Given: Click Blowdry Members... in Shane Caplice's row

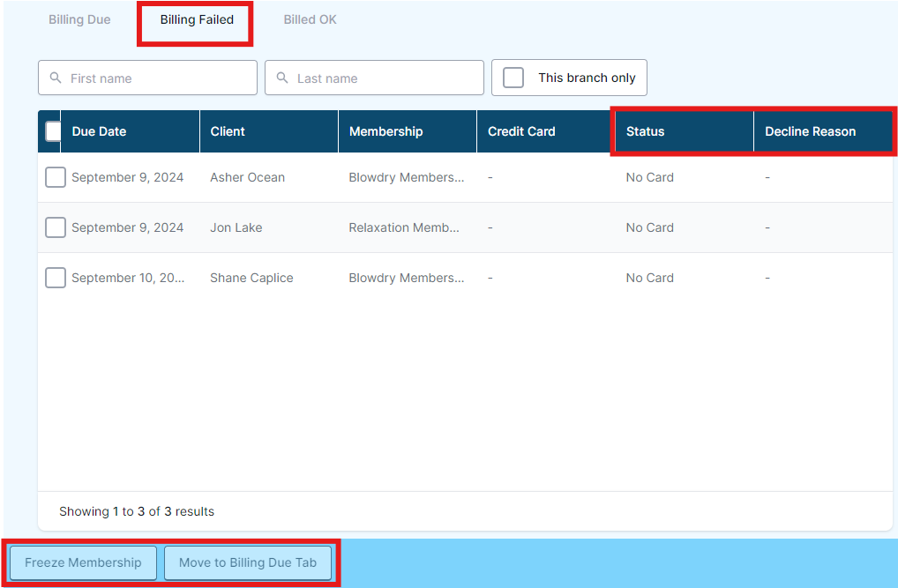Looking at the screenshot, I should (406, 278).
